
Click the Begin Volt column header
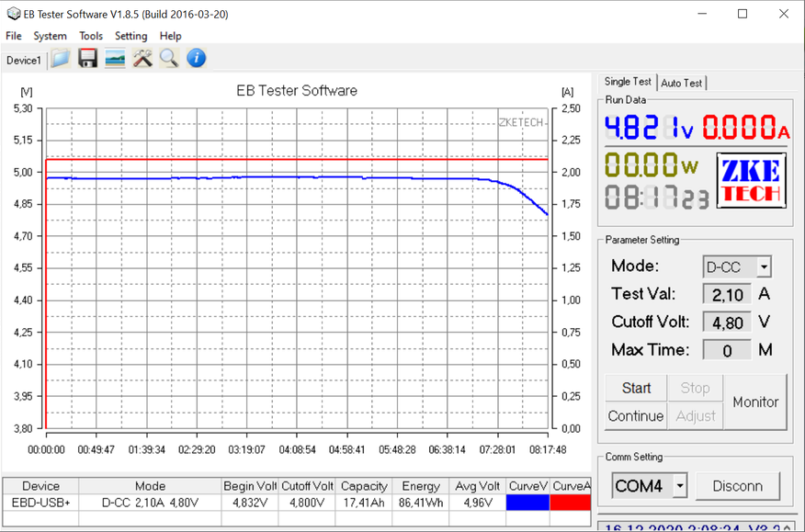250,486
